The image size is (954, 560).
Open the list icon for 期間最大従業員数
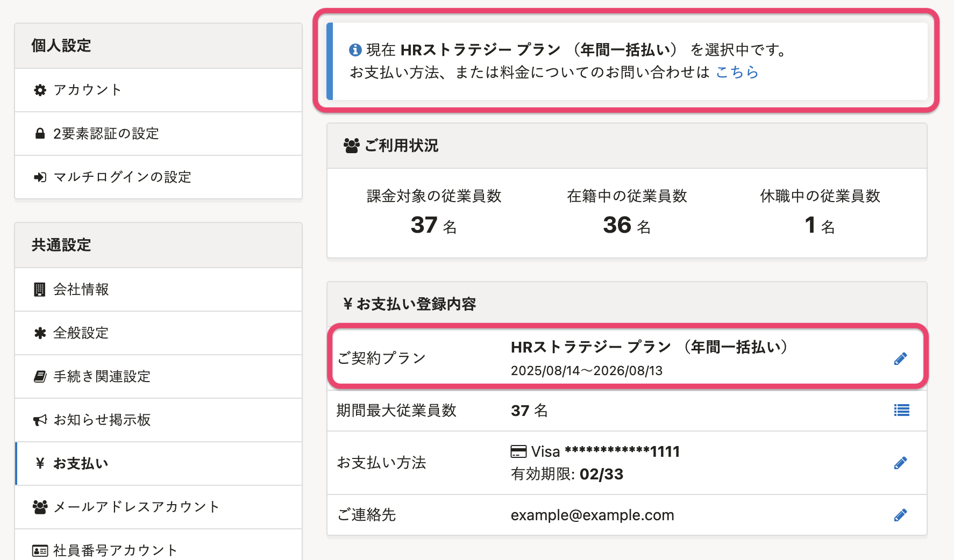pos(901,411)
